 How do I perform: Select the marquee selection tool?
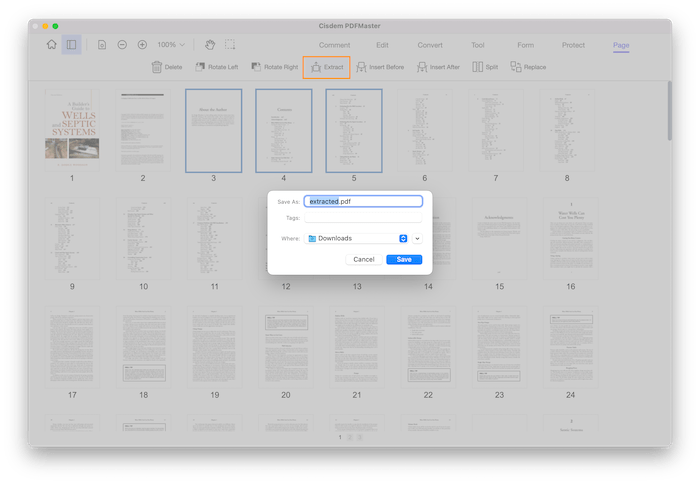click(x=230, y=45)
